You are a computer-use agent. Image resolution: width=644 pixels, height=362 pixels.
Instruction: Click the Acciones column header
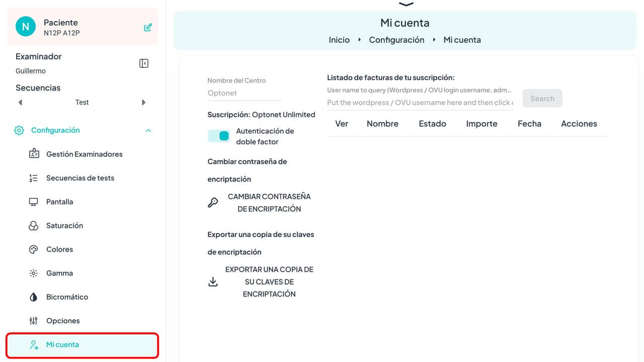(579, 124)
